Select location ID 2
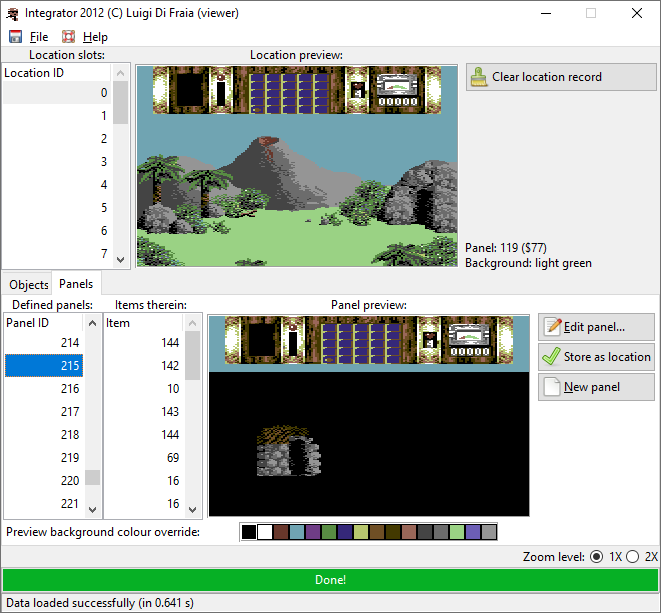 (x=57, y=139)
